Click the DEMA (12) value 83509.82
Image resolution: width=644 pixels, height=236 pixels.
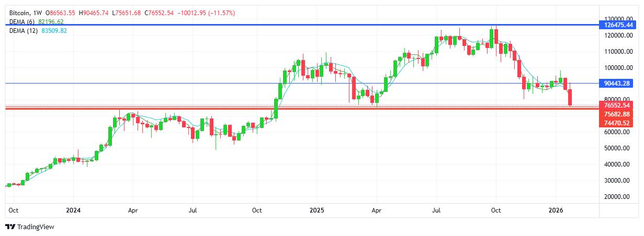click(54, 31)
